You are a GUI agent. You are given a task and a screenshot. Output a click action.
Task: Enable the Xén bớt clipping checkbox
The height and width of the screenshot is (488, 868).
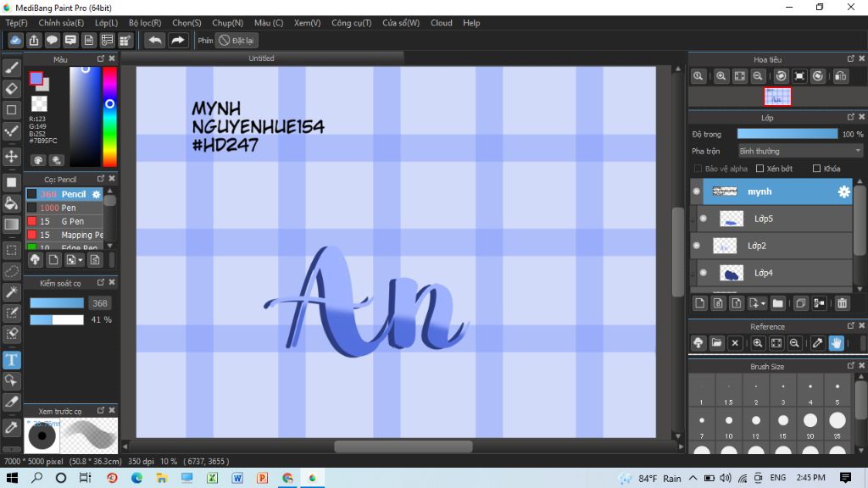point(759,169)
